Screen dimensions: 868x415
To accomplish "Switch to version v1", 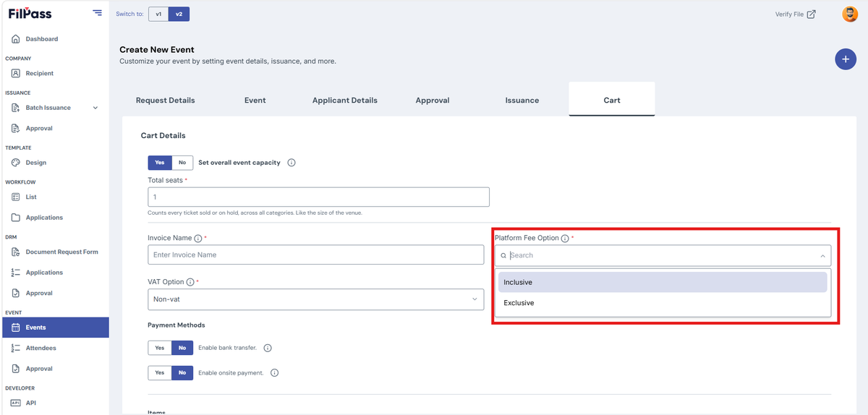I will coord(158,14).
